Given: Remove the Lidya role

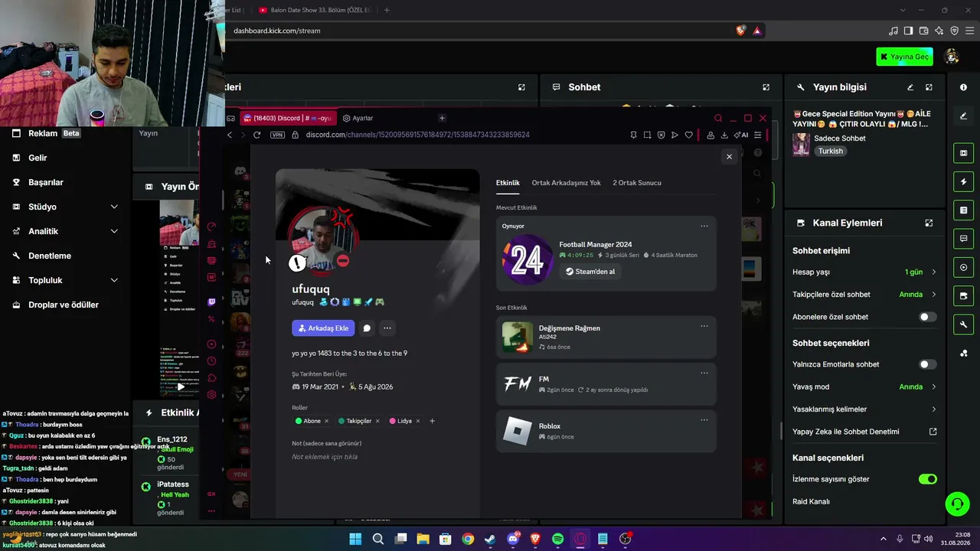Looking at the screenshot, I should point(417,421).
